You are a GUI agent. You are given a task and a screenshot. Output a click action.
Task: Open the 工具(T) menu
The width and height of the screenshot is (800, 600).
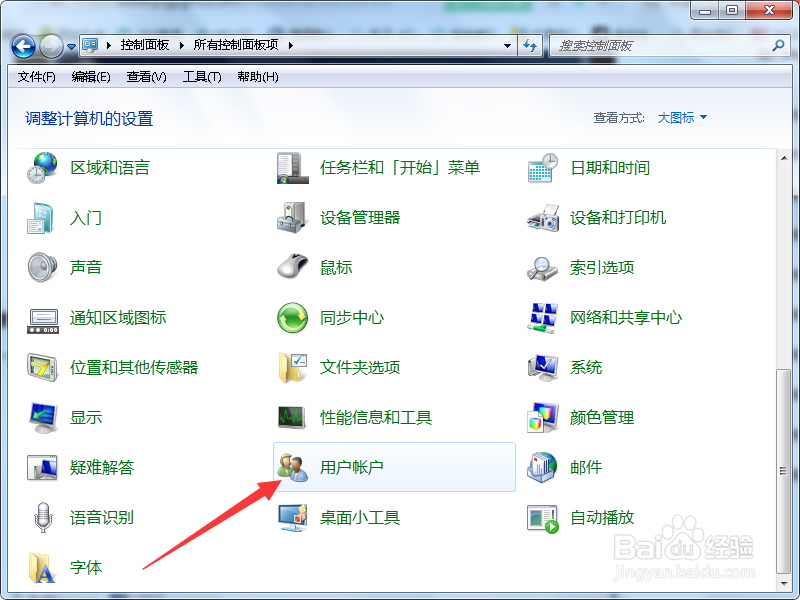202,77
